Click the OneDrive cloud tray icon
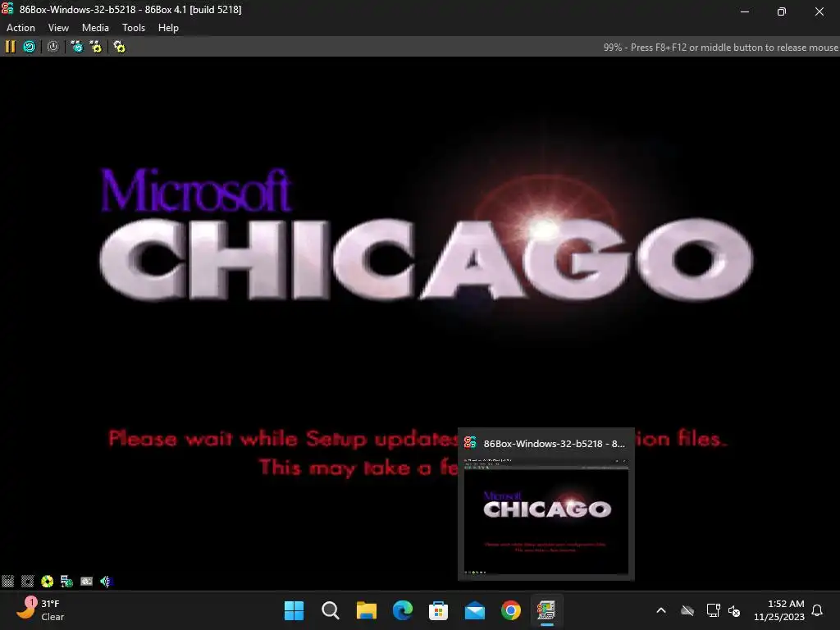 (x=687, y=610)
